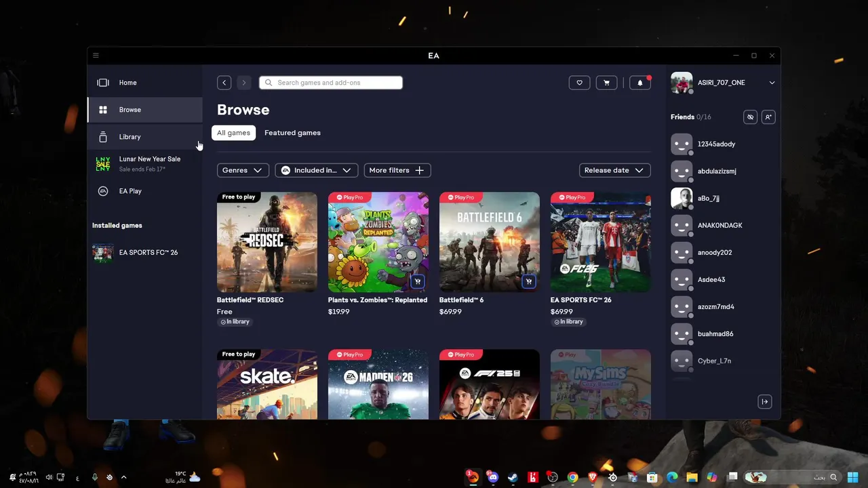Click the ASIRI_707_ONE profile avatar
Image resolution: width=868 pixels, height=488 pixels.
[682, 83]
